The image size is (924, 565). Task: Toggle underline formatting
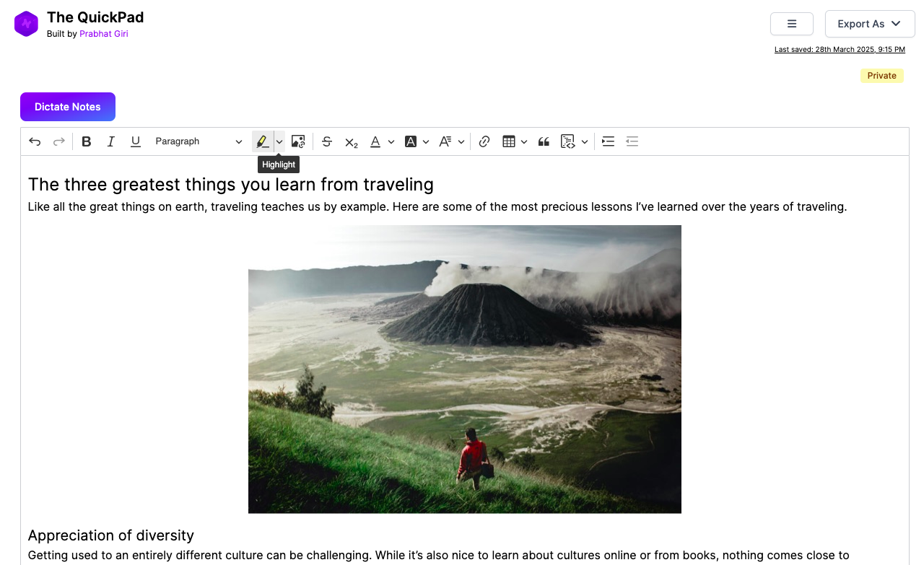pos(135,141)
